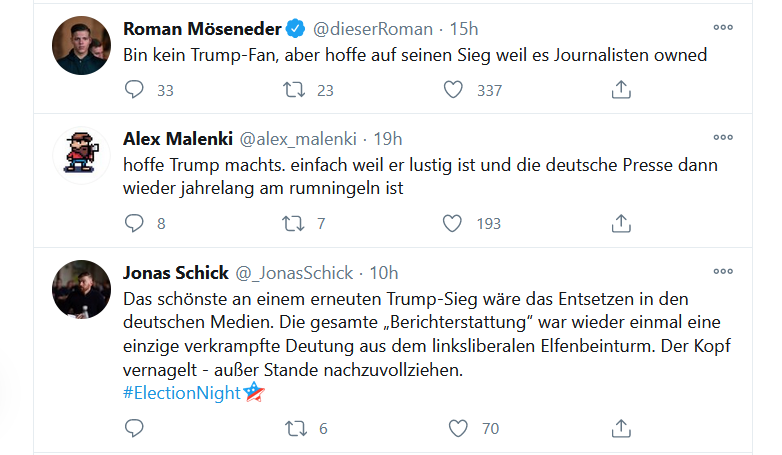Open Alex Malenki's pixel-art avatar
Image resolution: width=782 pixels, height=455 pixels.
coord(81,154)
